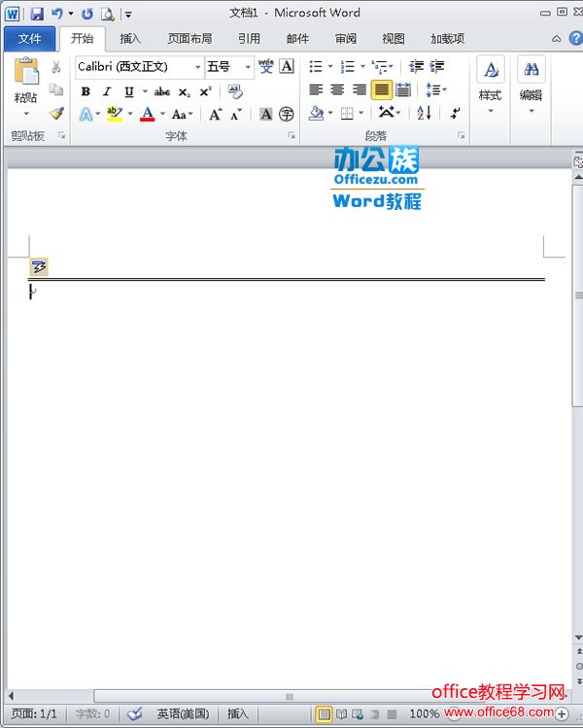This screenshot has width=583, height=728.
Task: Click the vertical scroll down arrow
Action: coord(578,638)
